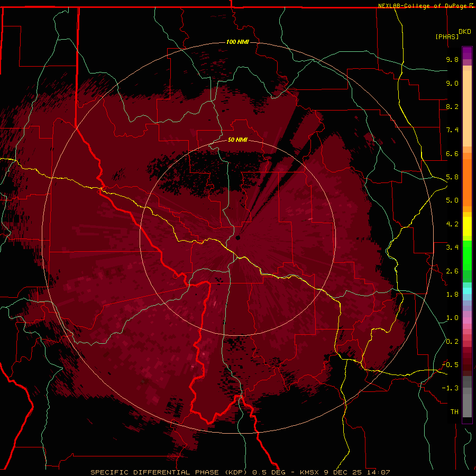The width and height of the screenshot is (476, 476).
Task: Click the NEXLAB-College of DuPage credit text
Action: coord(423,6)
